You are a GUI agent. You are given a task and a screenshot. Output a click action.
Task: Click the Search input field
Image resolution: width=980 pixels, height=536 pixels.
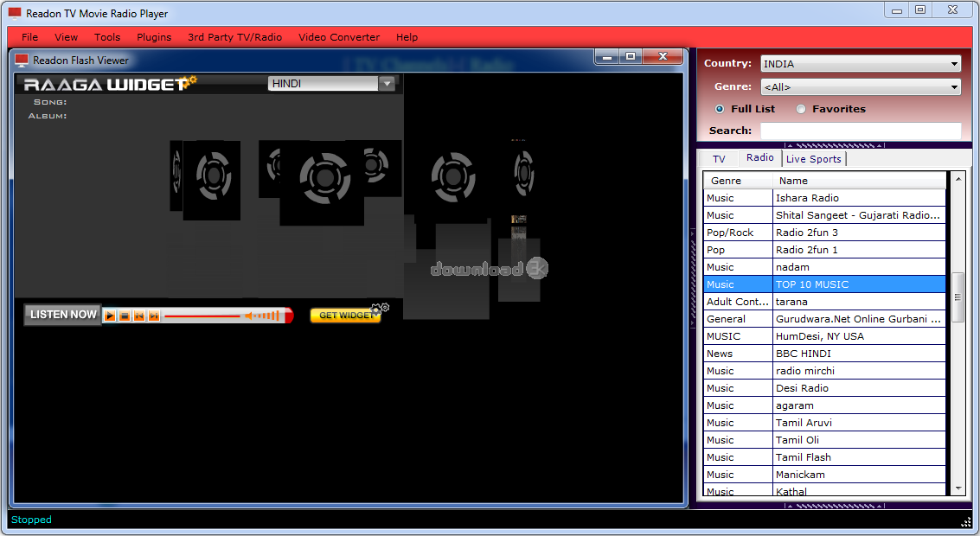point(860,131)
